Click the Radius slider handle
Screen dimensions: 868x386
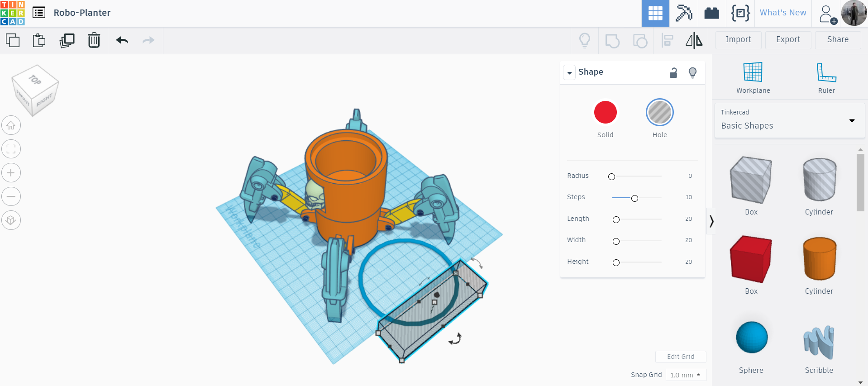[612, 176]
